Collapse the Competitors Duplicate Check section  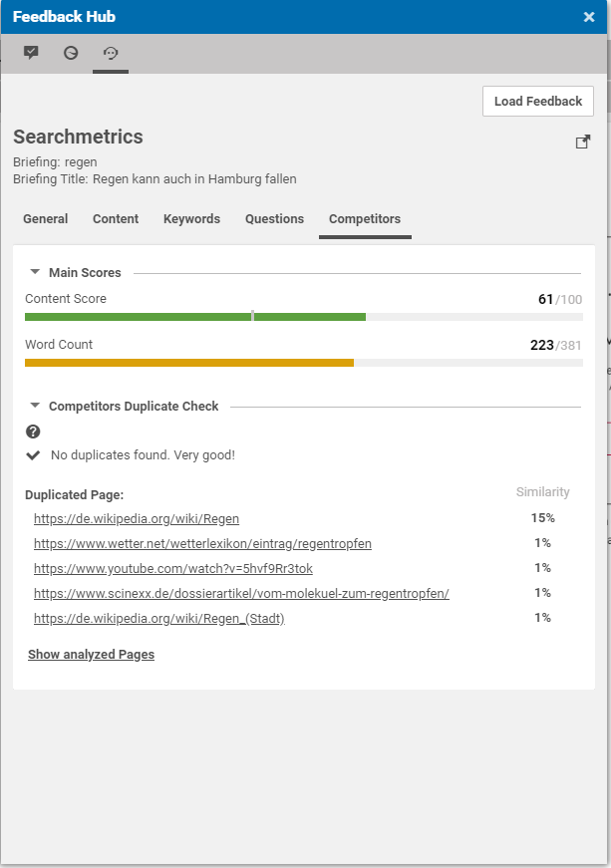coord(35,406)
